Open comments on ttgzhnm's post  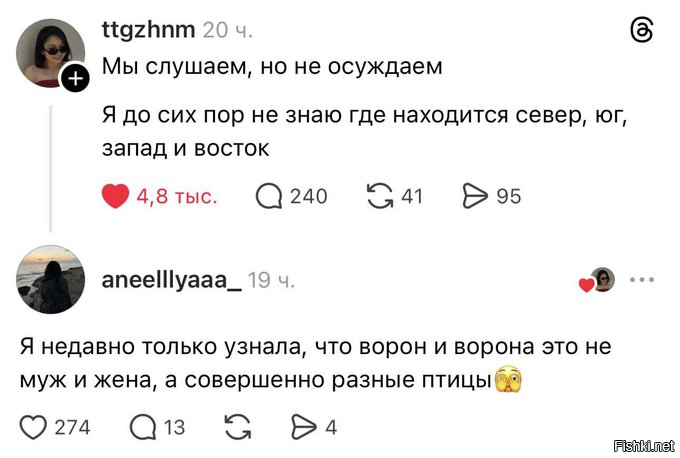pos(268,196)
